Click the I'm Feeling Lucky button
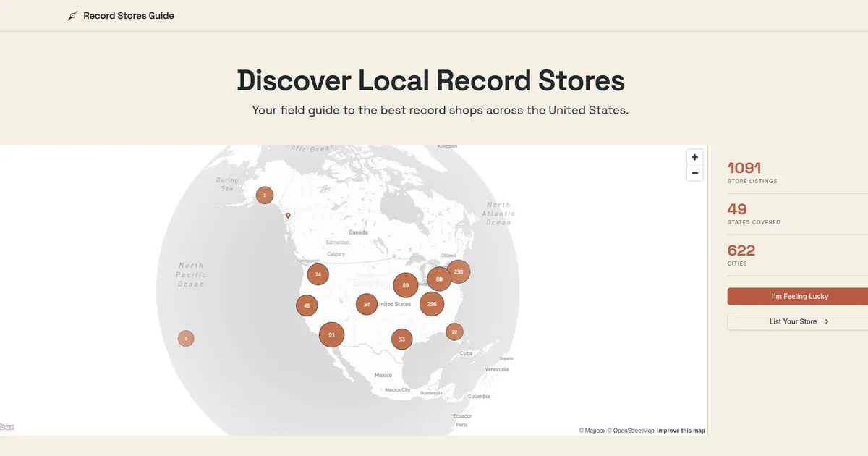 click(x=798, y=296)
